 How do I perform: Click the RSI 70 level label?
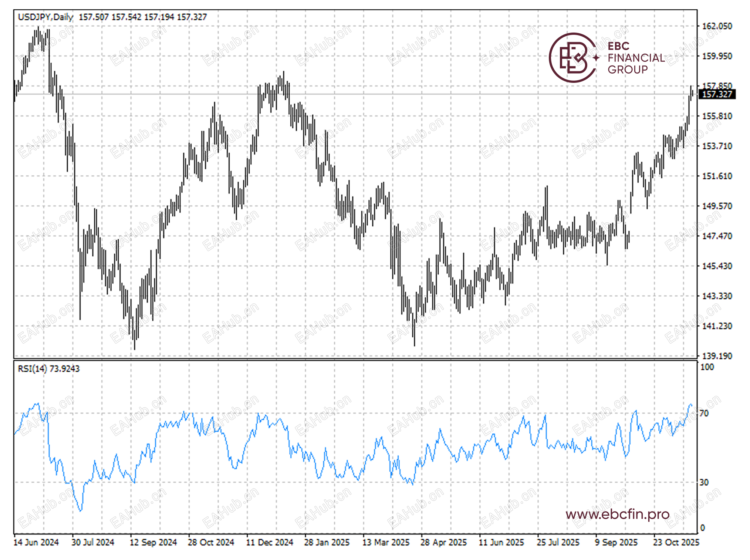pyautogui.click(x=704, y=413)
